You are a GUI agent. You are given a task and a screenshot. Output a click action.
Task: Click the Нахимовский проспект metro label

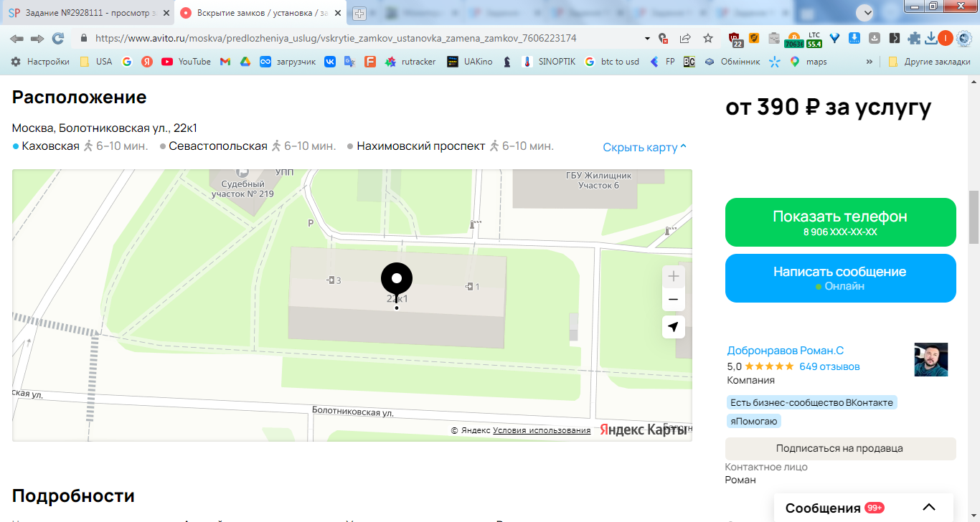coord(421,146)
